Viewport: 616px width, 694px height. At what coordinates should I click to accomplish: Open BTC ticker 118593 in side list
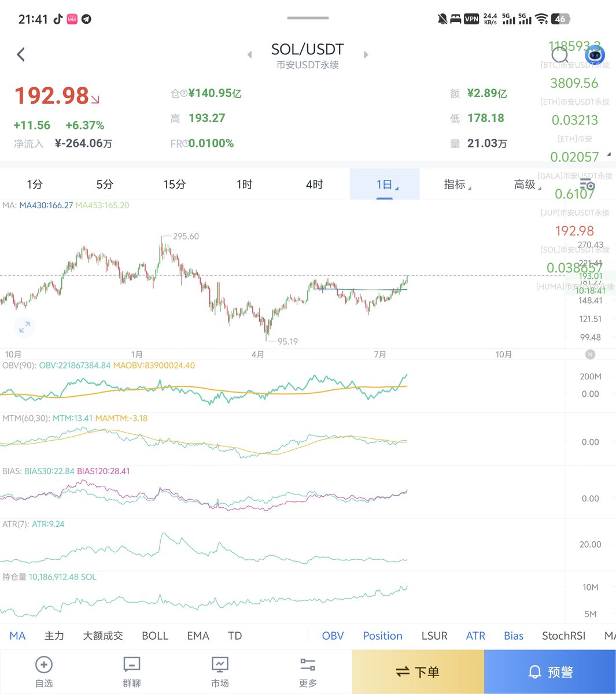574,46
